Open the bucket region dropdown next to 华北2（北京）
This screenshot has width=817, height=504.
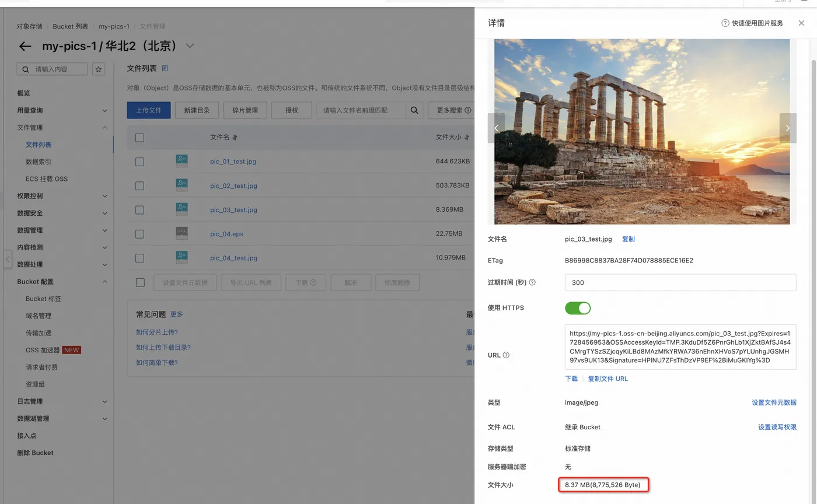190,46
